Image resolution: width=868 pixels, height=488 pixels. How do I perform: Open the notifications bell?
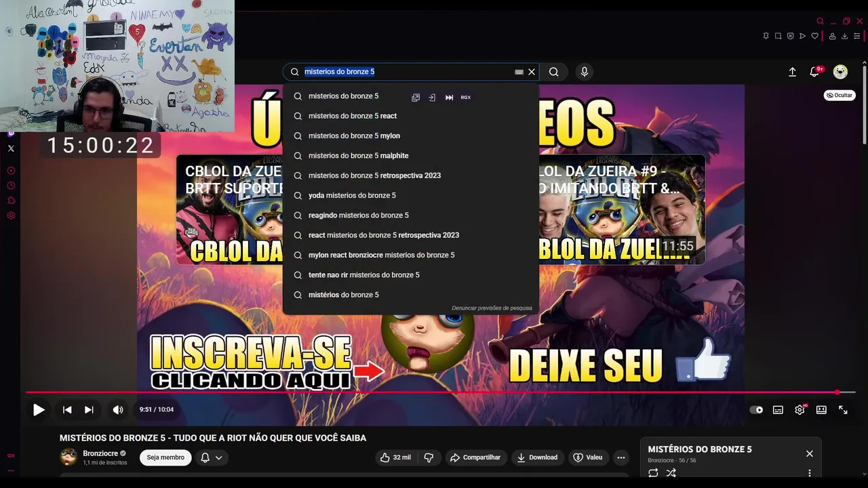click(x=815, y=72)
